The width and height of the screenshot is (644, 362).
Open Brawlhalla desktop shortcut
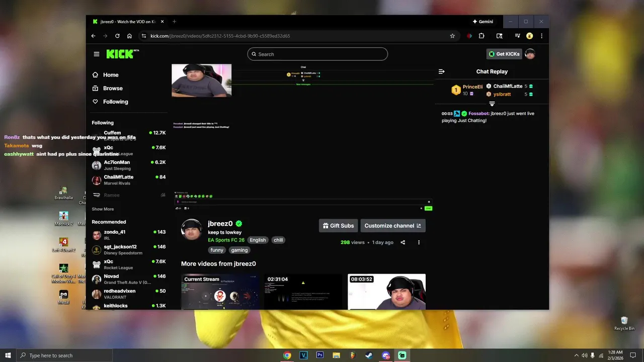pos(63,193)
